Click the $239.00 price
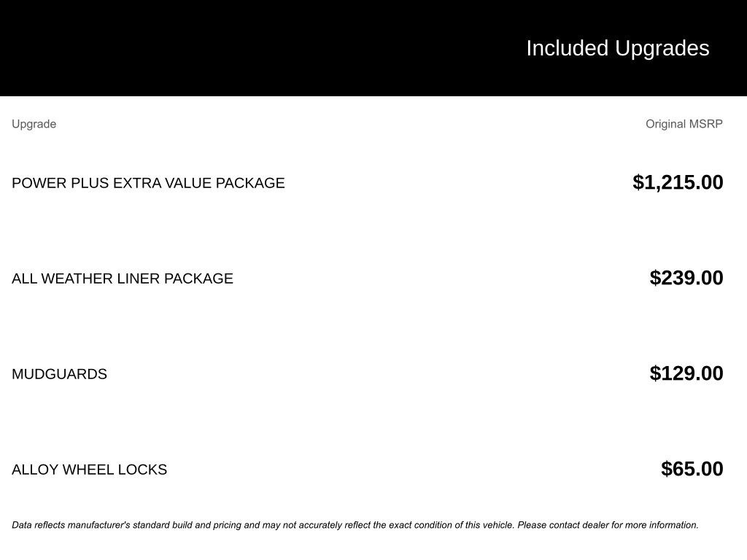This screenshot has height=560, width=747. click(x=686, y=278)
